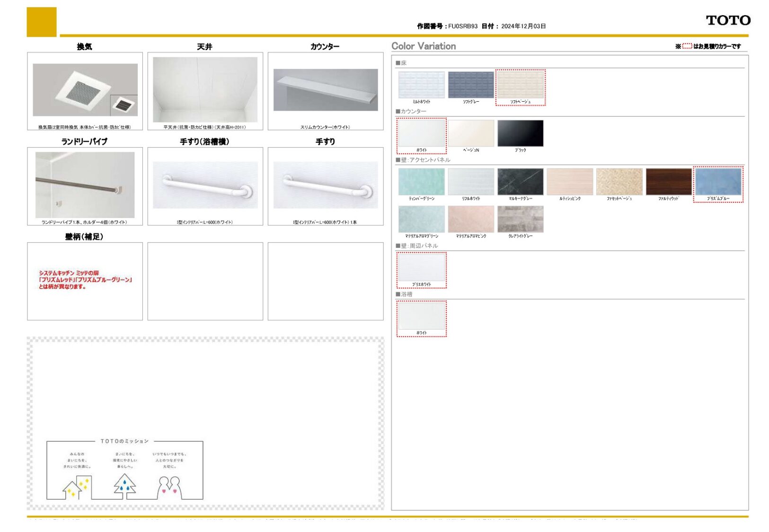
Task: Choose the マルキーナグレー marble accent swatch
Action: click(x=520, y=182)
